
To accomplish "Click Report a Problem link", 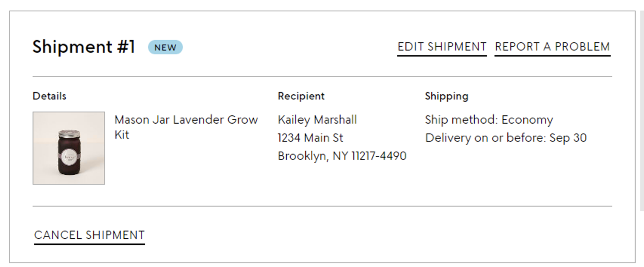I will [x=552, y=47].
